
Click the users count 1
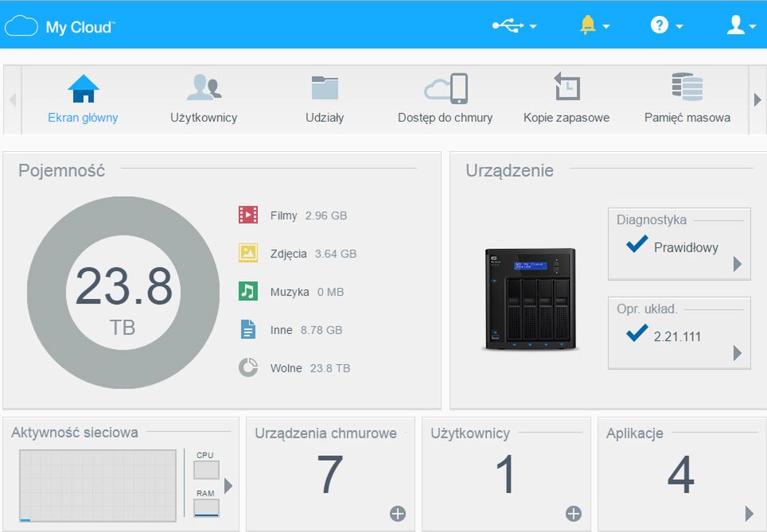pos(505,474)
